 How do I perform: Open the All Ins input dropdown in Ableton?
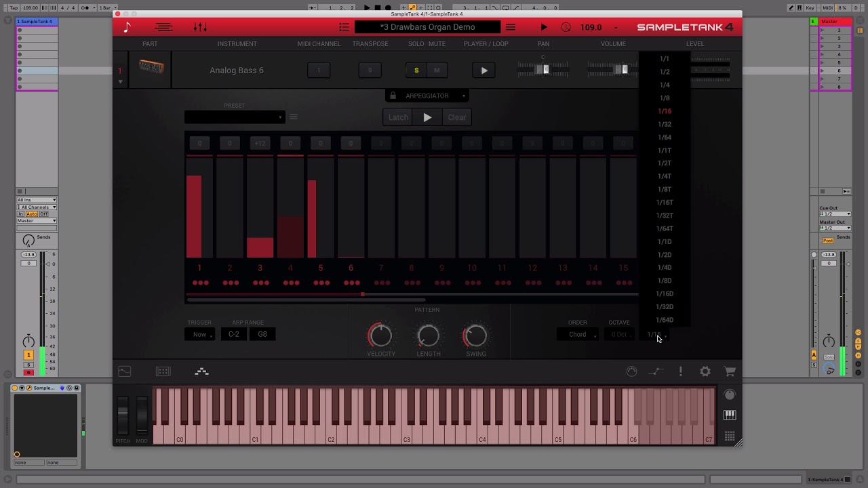click(x=37, y=200)
